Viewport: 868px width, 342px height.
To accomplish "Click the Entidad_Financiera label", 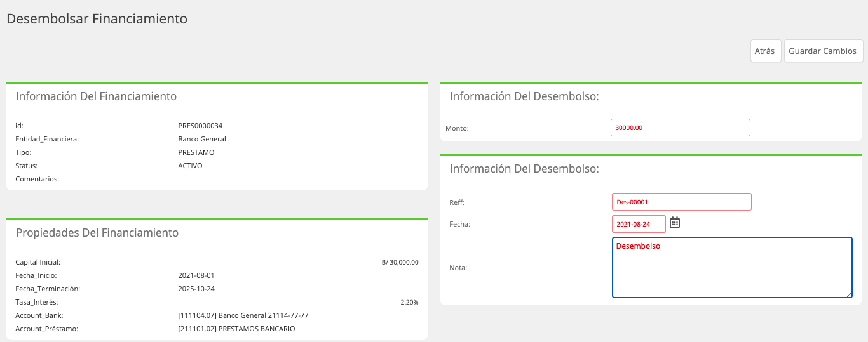I will coord(47,139).
